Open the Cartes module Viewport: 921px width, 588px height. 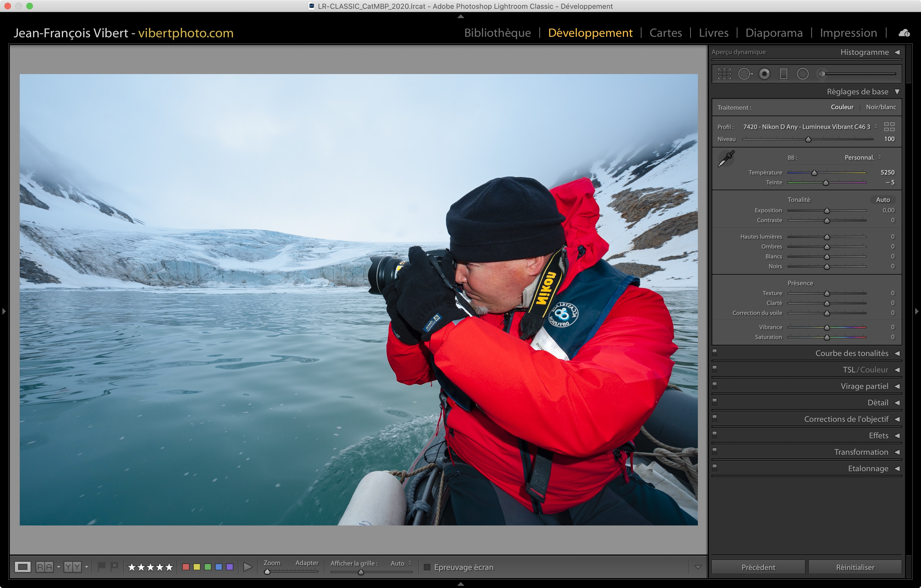click(665, 33)
